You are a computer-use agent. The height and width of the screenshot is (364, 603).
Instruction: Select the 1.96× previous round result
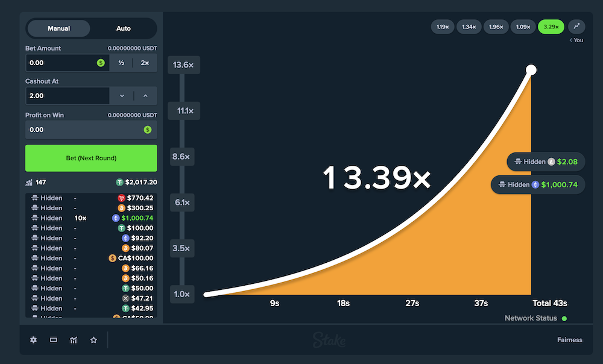(496, 27)
